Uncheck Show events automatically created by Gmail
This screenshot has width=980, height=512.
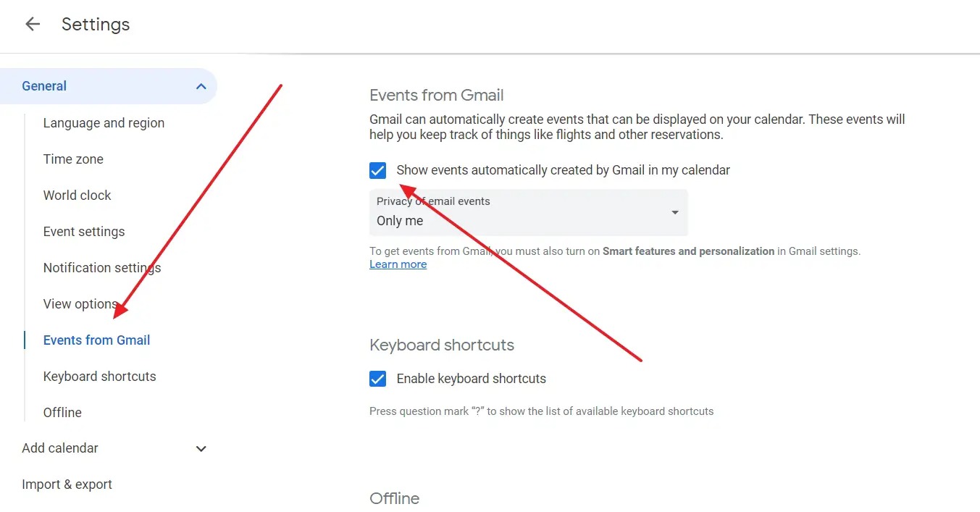(377, 170)
